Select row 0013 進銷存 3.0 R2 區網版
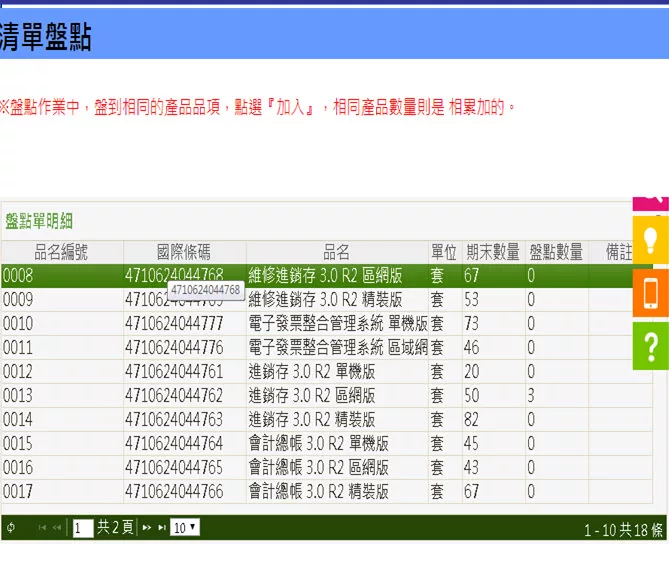The height and width of the screenshot is (568, 669). pyautogui.click(x=300, y=396)
